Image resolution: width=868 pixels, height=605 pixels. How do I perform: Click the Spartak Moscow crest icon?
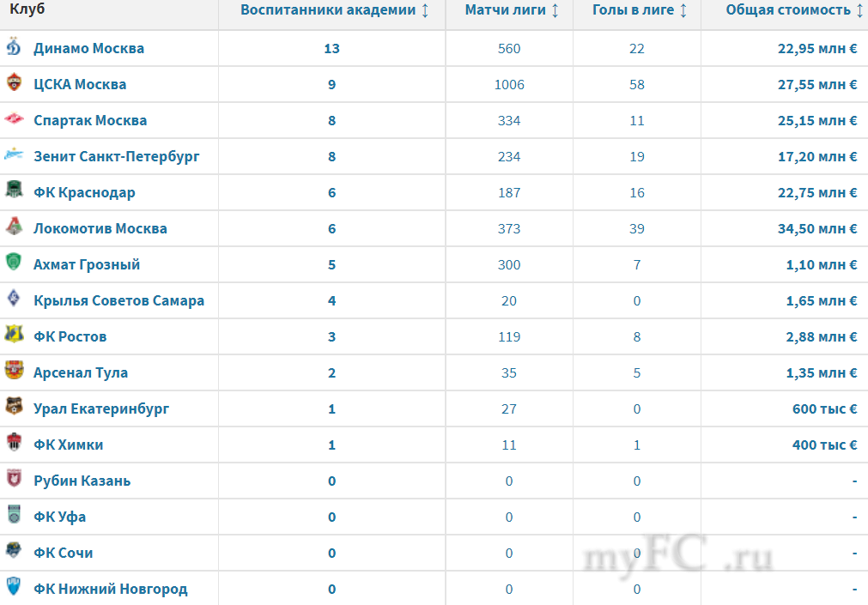(14, 120)
